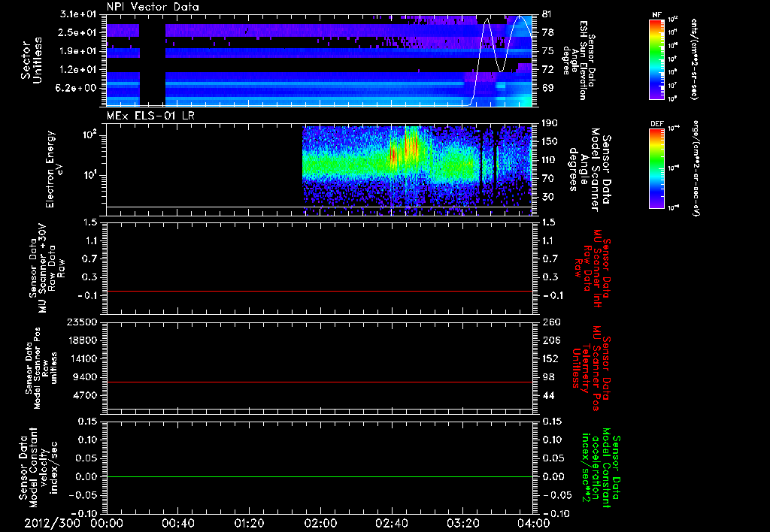Click the 206 telemetry position tick

550,340
